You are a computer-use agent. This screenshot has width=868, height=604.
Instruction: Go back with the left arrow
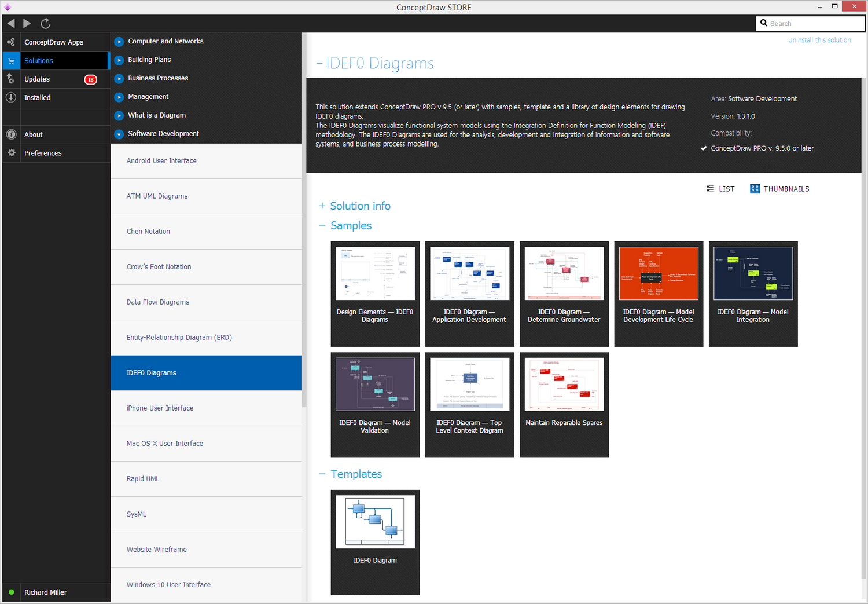coord(11,23)
